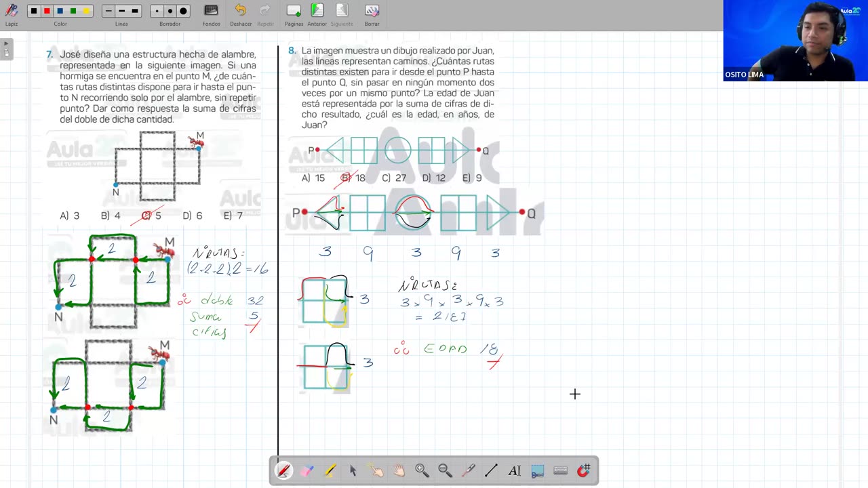Click answer option 'A) 15' in problem 8
This screenshot has width=868, height=488.
[x=313, y=178]
